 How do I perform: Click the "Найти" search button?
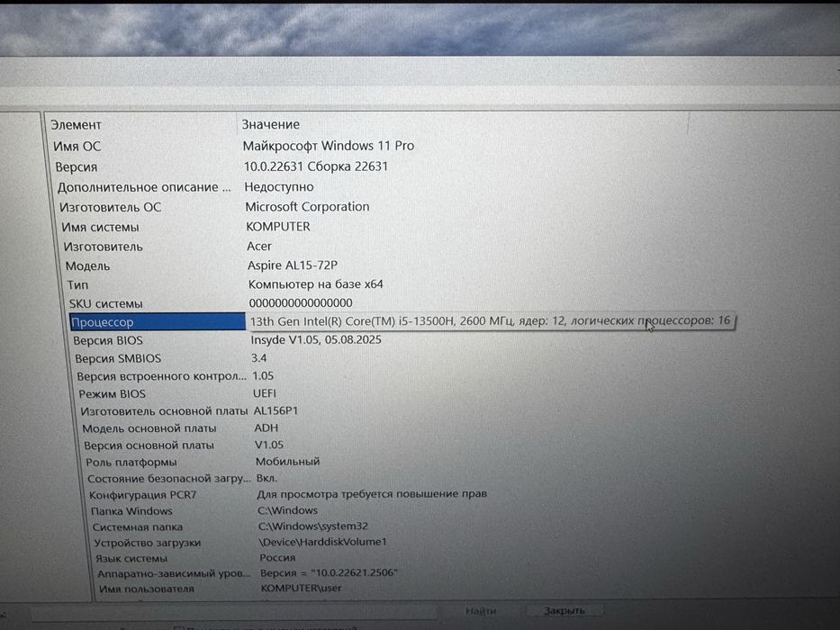click(x=481, y=611)
